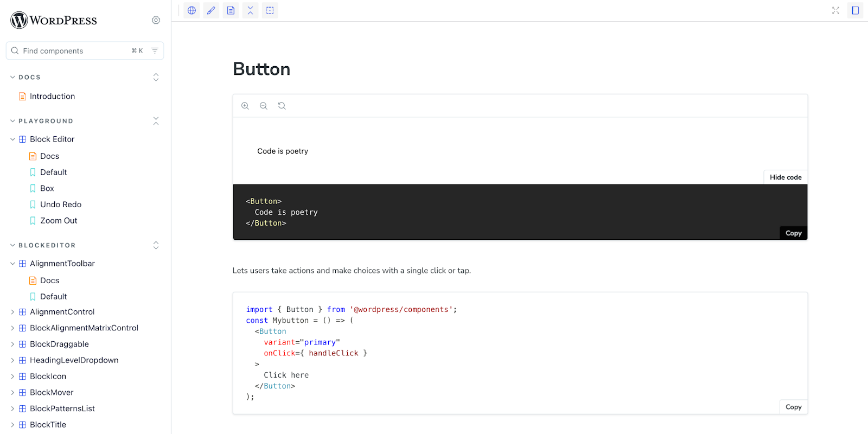Collapse the DOCS section chevron
The height and width of the screenshot is (434, 868).
pyautogui.click(x=12, y=77)
